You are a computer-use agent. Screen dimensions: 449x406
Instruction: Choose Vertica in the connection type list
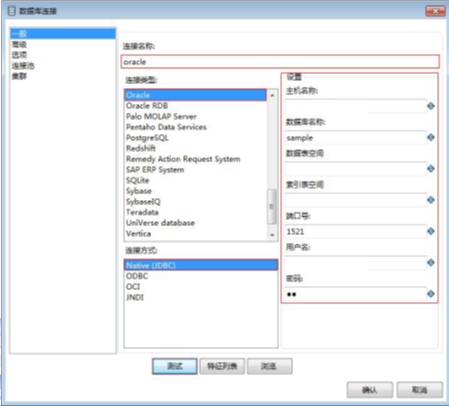[195, 234]
